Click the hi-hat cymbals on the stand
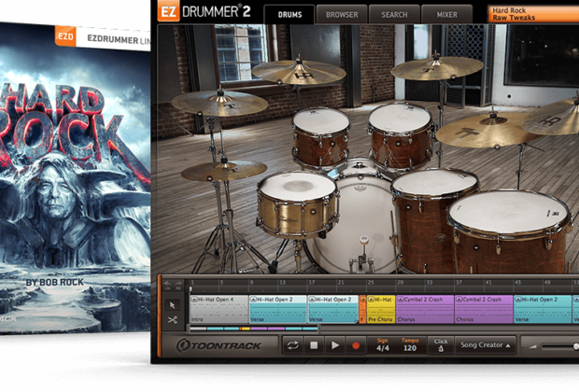579x392 pixels. (224, 172)
